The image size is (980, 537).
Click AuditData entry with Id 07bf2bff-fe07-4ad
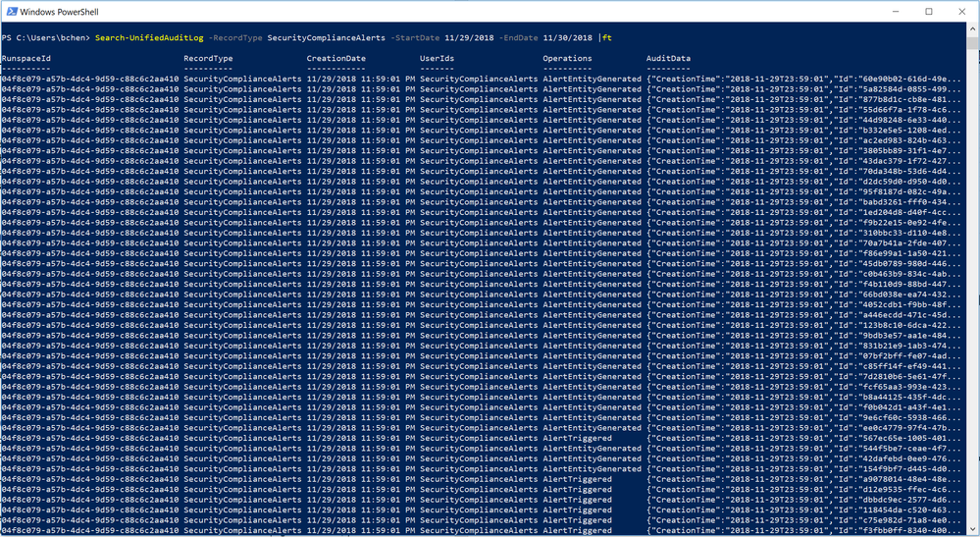pyautogui.click(x=804, y=355)
